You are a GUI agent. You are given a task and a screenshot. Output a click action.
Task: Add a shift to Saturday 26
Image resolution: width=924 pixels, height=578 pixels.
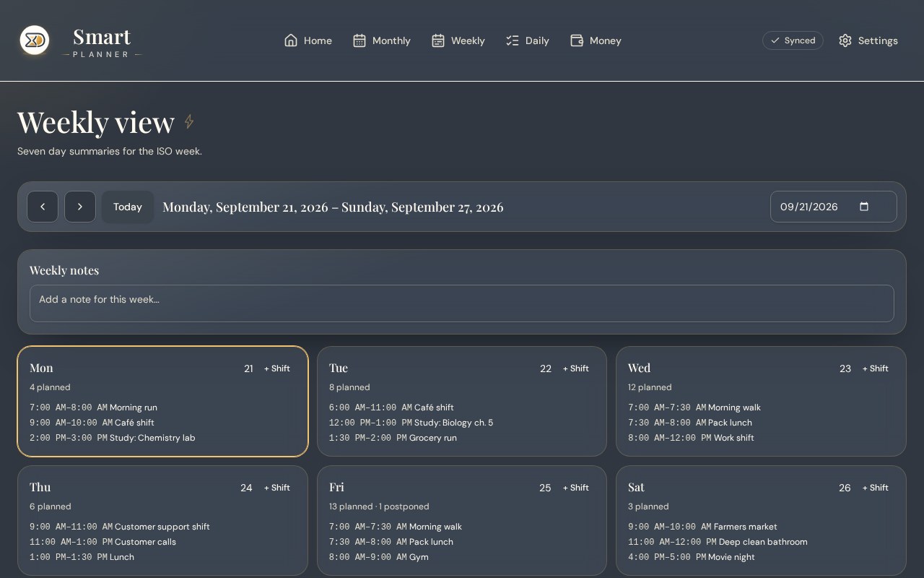[875, 488]
